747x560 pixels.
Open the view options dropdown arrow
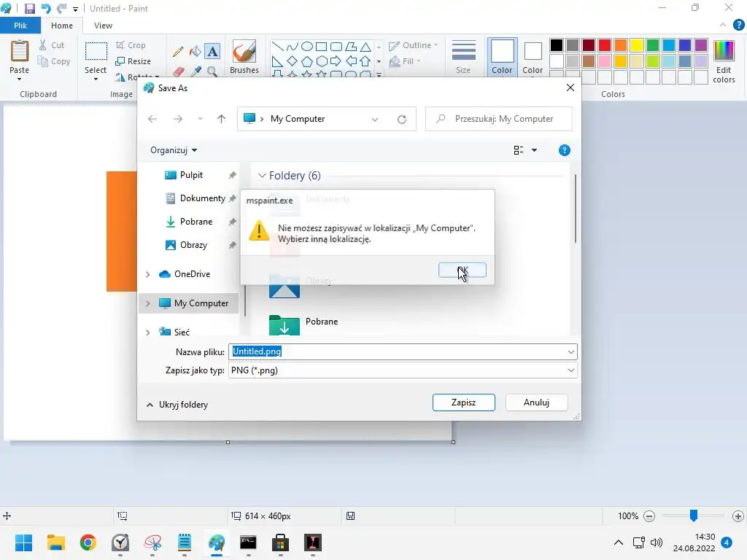(534, 150)
